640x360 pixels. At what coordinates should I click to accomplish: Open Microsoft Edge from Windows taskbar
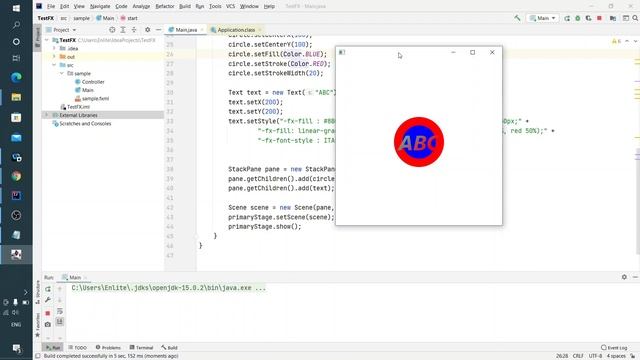coord(16,78)
